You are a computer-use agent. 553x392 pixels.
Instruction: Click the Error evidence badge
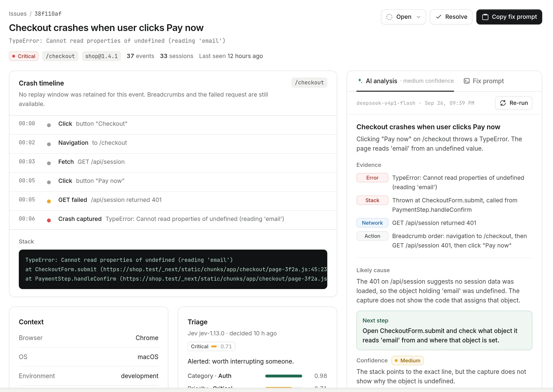[x=372, y=178]
